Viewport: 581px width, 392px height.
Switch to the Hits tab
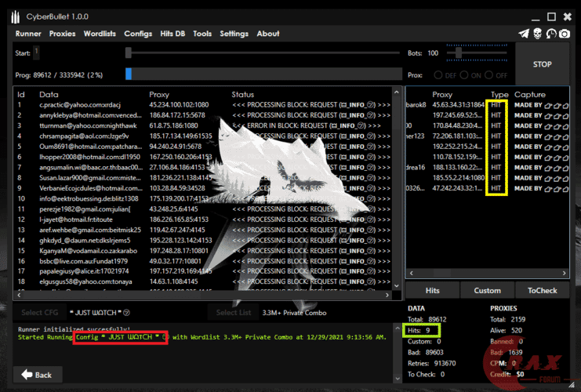pos(432,291)
